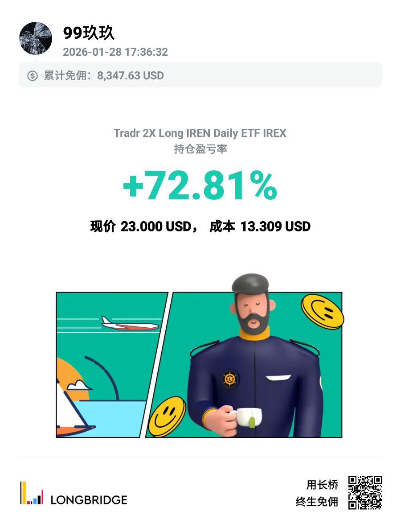Image resolution: width=401 pixels, height=532 pixels.
Task: Click the white cloud near the sun
Action: tap(78, 384)
